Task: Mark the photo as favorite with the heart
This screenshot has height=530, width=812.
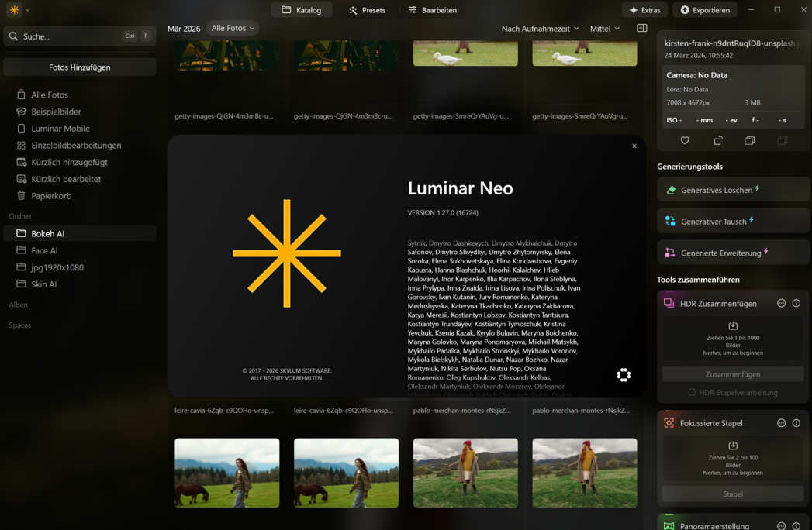Action: (685, 140)
